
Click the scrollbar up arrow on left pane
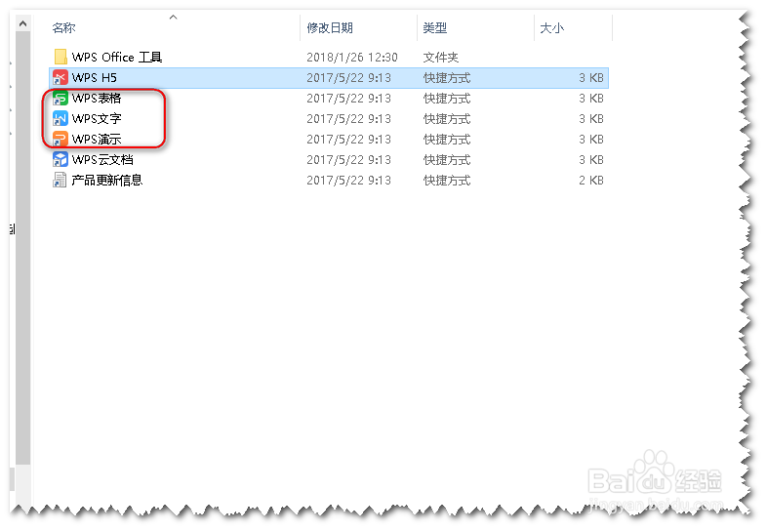22,23
